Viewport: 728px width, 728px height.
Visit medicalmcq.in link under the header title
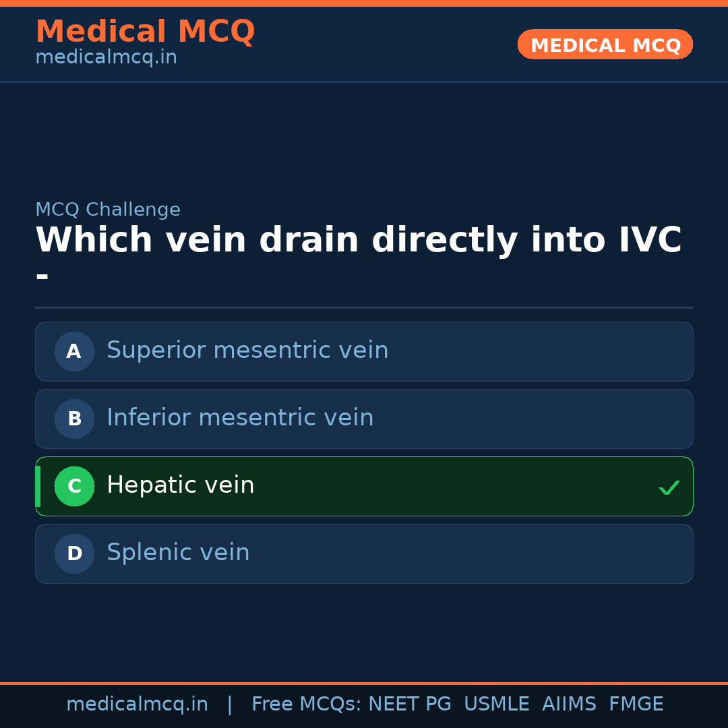[x=106, y=58]
